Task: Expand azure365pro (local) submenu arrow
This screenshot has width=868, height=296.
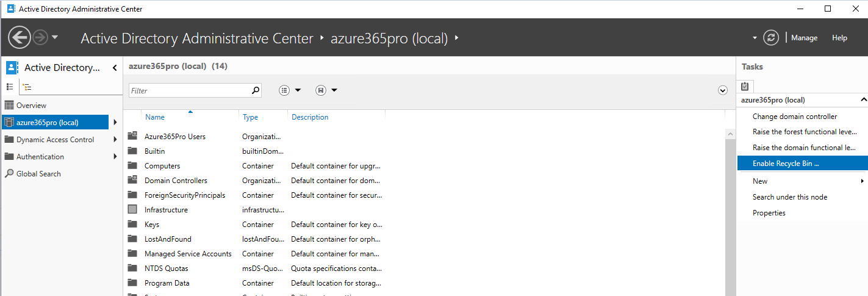Action: pyautogui.click(x=115, y=123)
